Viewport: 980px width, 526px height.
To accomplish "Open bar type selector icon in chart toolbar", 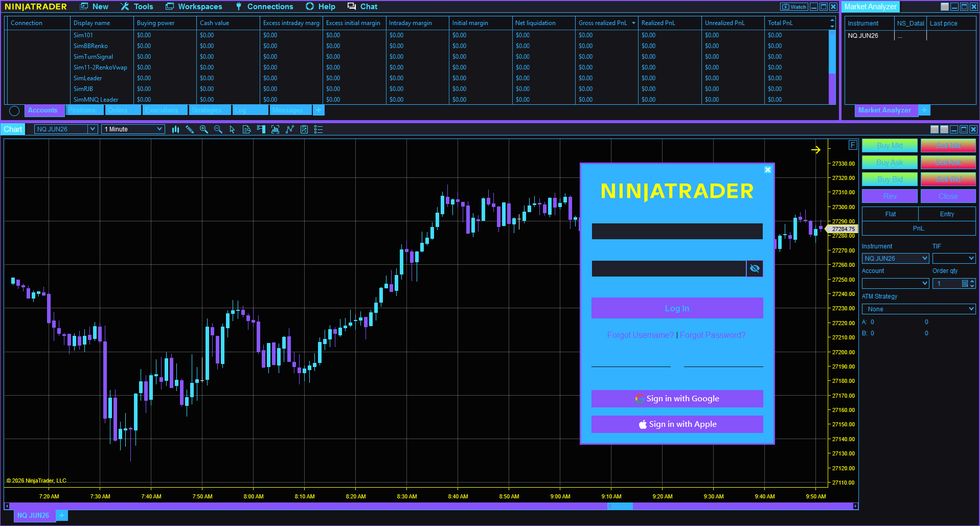I will pos(175,129).
